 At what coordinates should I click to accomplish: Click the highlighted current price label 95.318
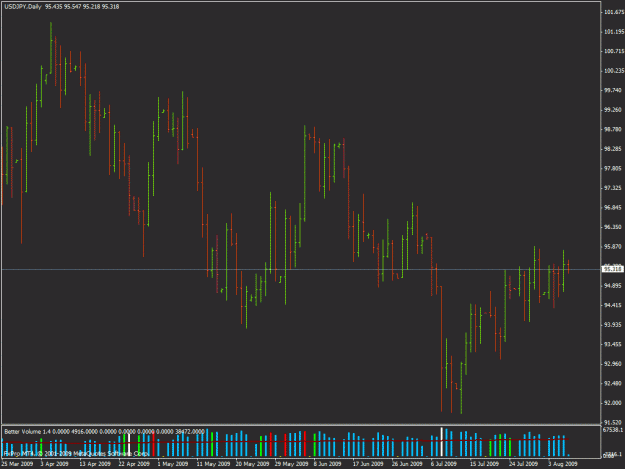[613, 269]
